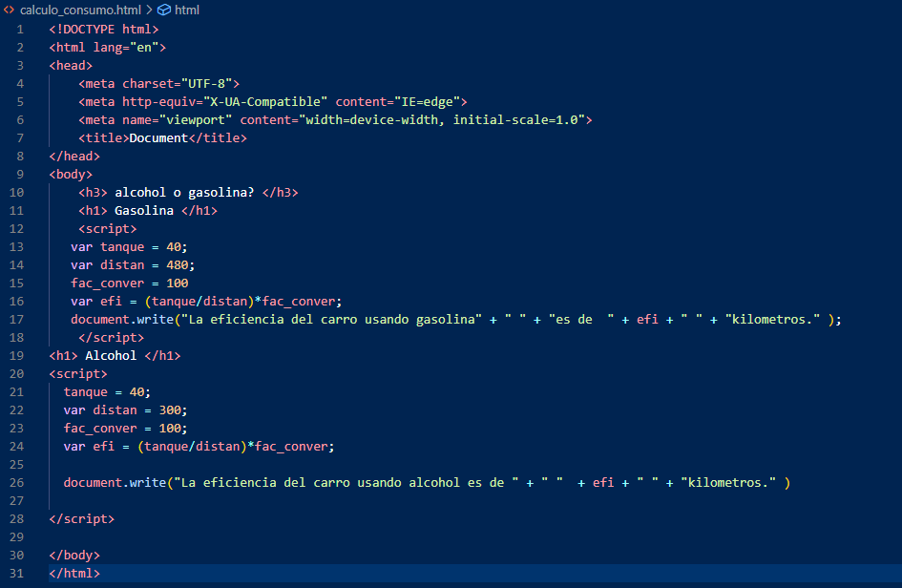The width and height of the screenshot is (902, 588).
Task: Select line number 20 in the gutter
Action: (16, 373)
